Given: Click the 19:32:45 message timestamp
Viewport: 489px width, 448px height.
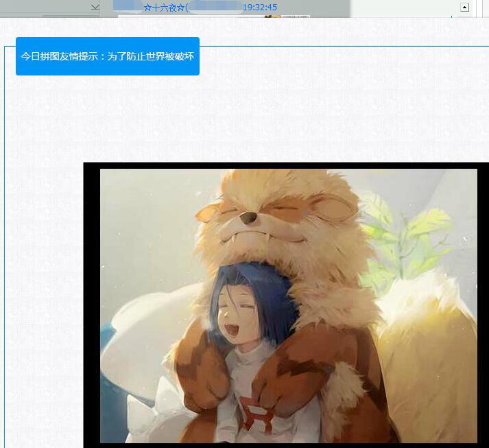Looking at the screenshot, I should pos(260,7).
